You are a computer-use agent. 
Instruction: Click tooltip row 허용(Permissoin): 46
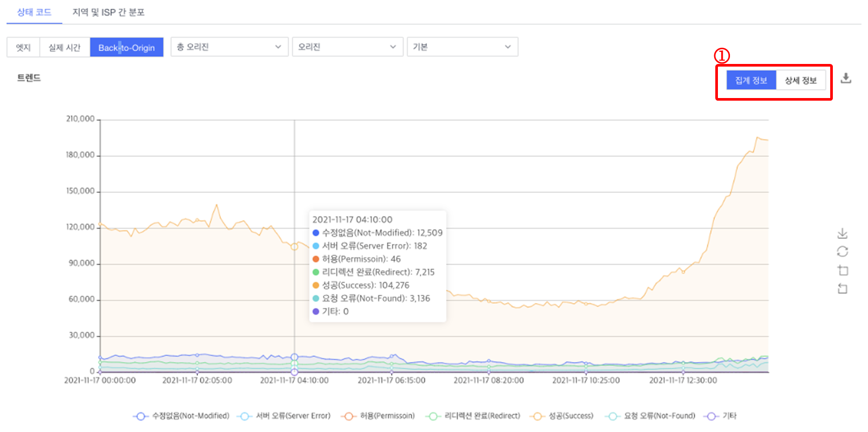pyautogui.click(x=356, y=259)
